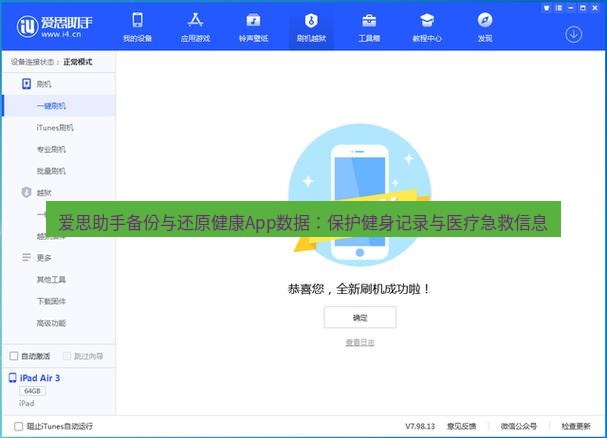607x438 pixels.
Task: Toggle the 跳过向导 checkbox
Action: pyautogui.click(x=67, y=356)
